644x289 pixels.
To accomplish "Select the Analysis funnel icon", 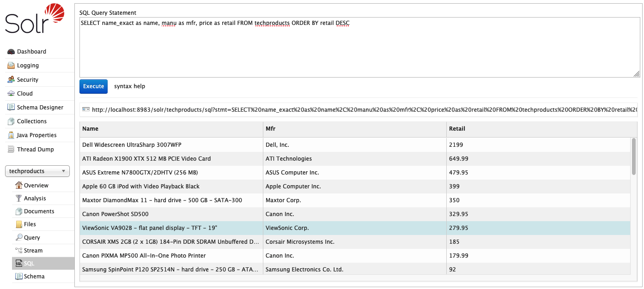I will pyautogui.click(x=18, y=199).
